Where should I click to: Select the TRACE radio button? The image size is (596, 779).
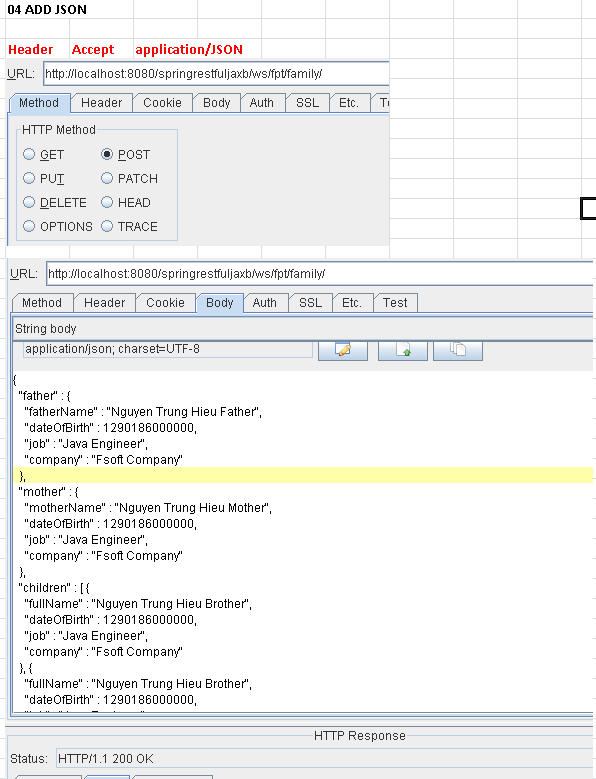pyautogui.click(x=107, y=227)
